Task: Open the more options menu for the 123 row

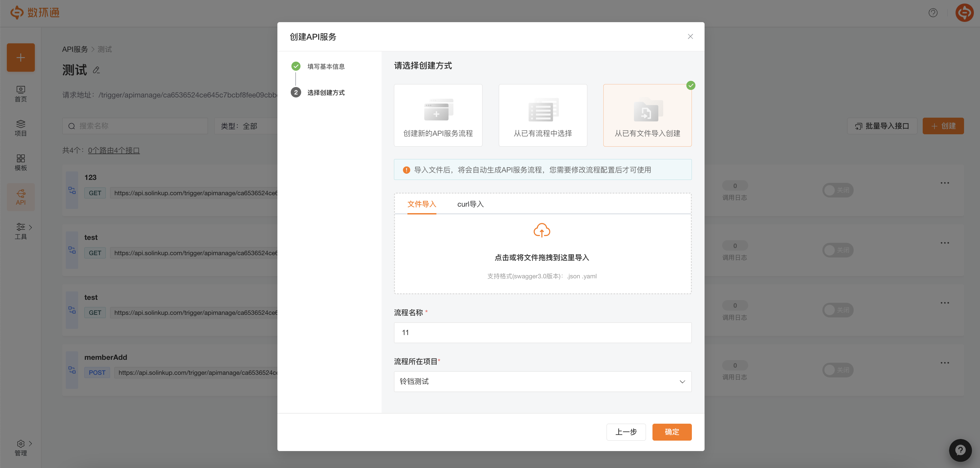Action: [945, 183]
